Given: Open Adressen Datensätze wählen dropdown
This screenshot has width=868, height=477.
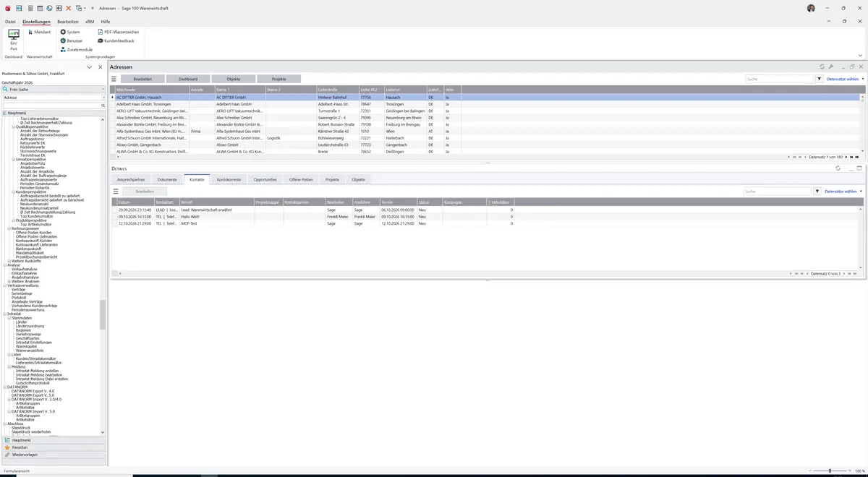Looking at the screenshot, I should 845,79.
